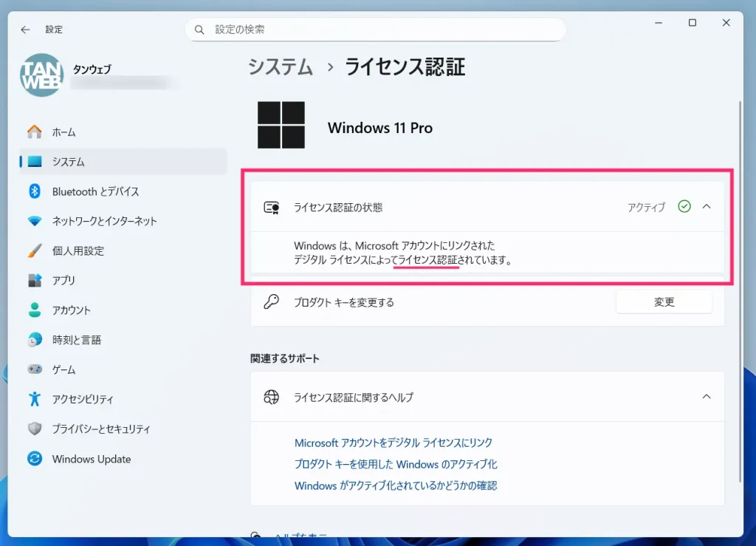Screen dimensions: 756x546
Task: Collapse ライセンス認証に関するヘルプ section
Action: pyautogui.click(x=707, y=397)
